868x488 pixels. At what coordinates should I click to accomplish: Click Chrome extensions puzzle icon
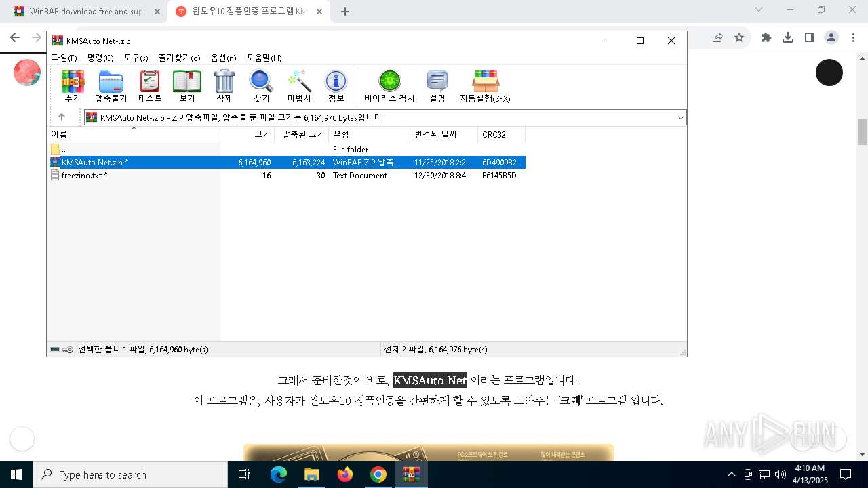pos(766,37)
